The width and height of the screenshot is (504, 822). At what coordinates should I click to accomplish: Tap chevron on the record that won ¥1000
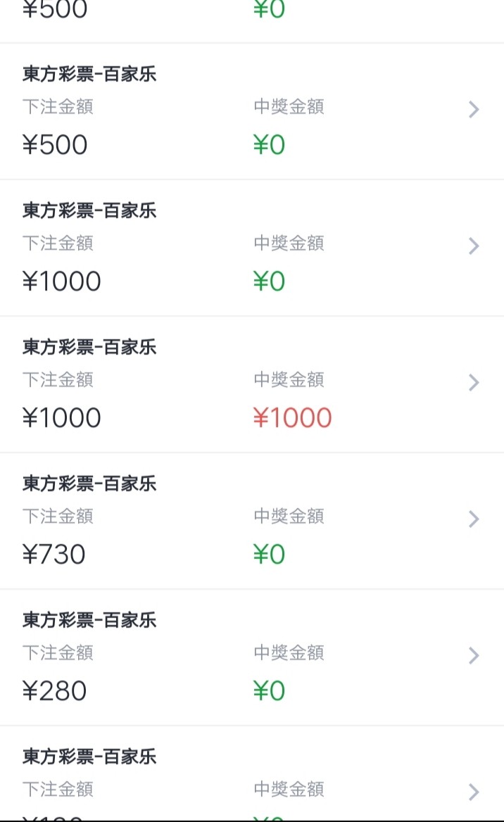coord(474,383)
